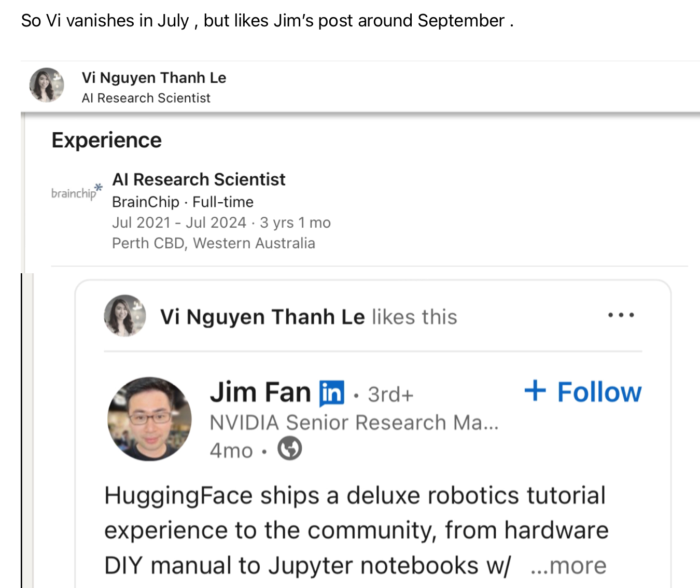Select the AI Research Scientist job title
The height and width of the screenshot is (588, 700).
tap(199, 179)
